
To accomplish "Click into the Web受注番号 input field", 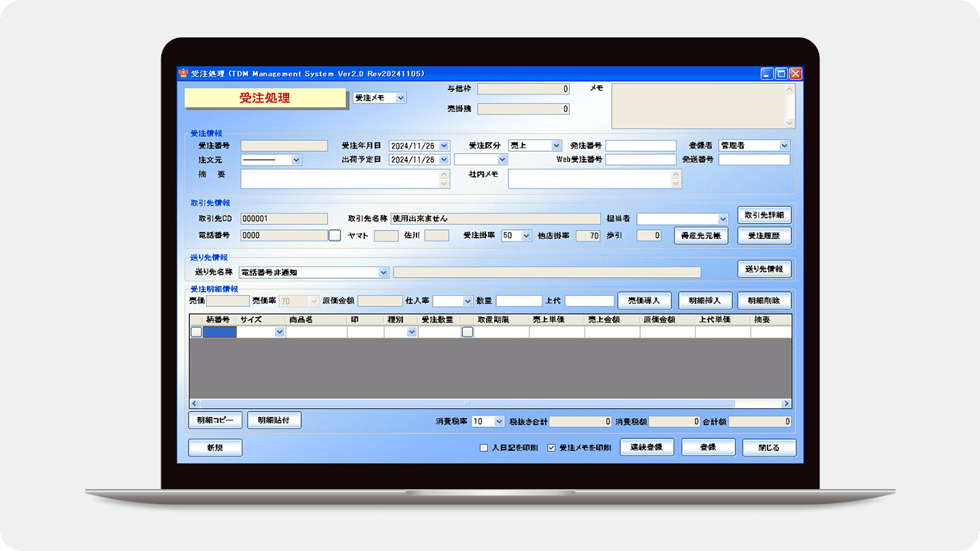I will 641,160.
